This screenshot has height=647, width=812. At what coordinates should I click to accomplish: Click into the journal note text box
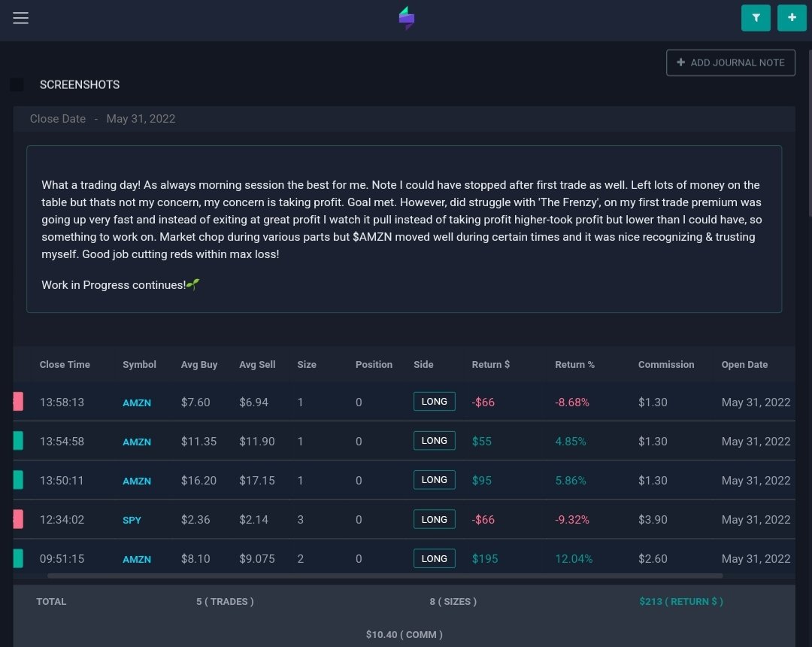404,229
